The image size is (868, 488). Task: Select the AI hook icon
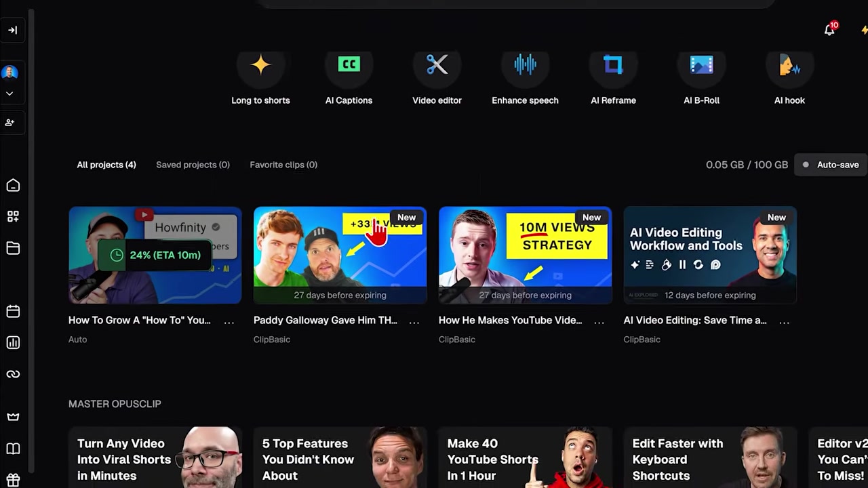click(x=789, y=65)
